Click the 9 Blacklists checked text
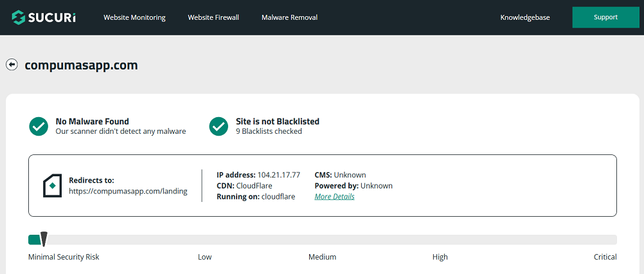 (x=269, y=131)
